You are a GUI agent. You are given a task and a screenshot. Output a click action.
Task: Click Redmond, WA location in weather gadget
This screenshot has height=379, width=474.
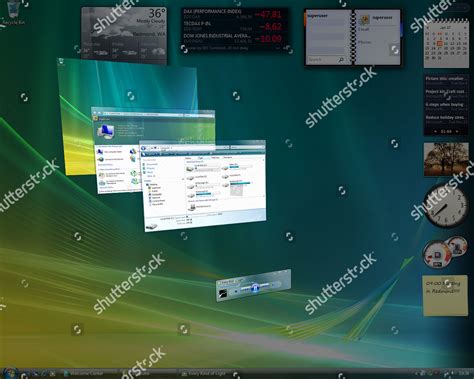coord(149,34)
